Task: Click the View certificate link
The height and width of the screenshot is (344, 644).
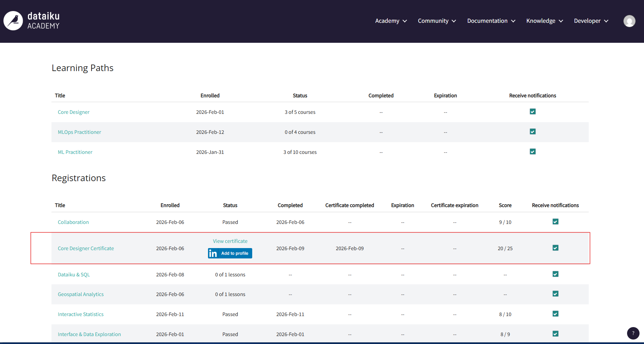Action: [x=230, y=241]
